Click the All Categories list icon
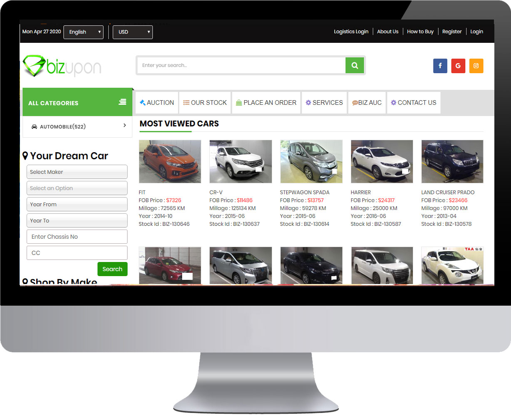Image resolution: width=511 pixels, height=420 pixels. [x=122, y=102]
